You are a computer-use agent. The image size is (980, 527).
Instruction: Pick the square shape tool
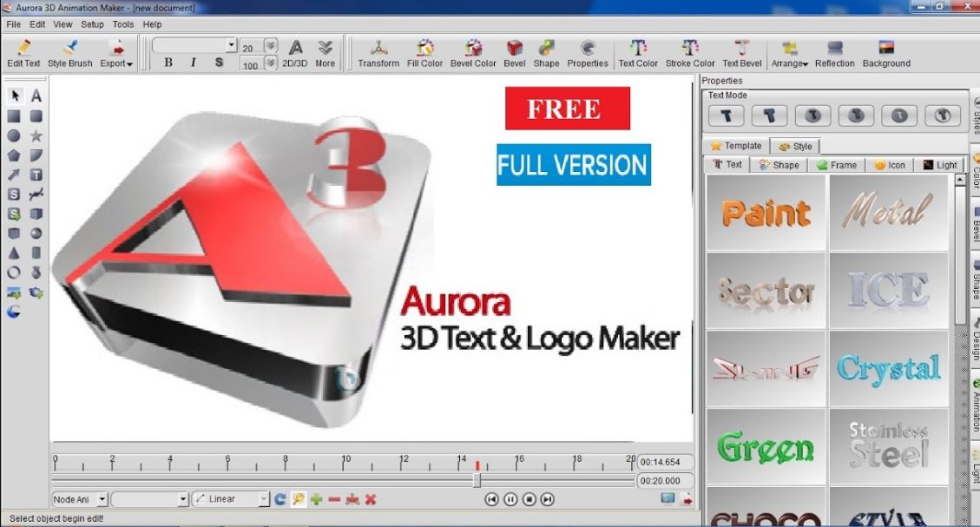click(14, 116)
